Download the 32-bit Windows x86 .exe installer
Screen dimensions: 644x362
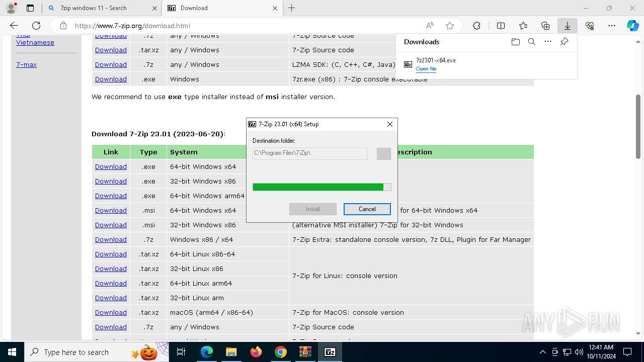[111, 181]
